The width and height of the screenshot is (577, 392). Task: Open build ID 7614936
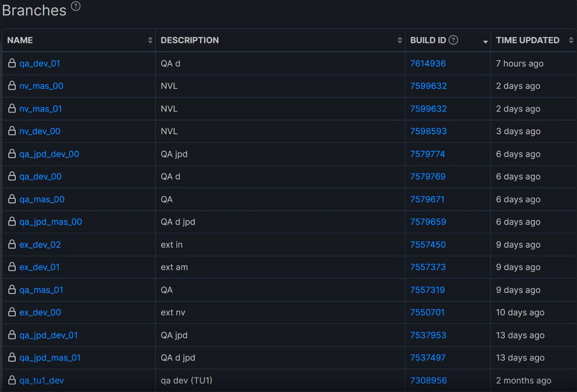[x=428, y=63]
